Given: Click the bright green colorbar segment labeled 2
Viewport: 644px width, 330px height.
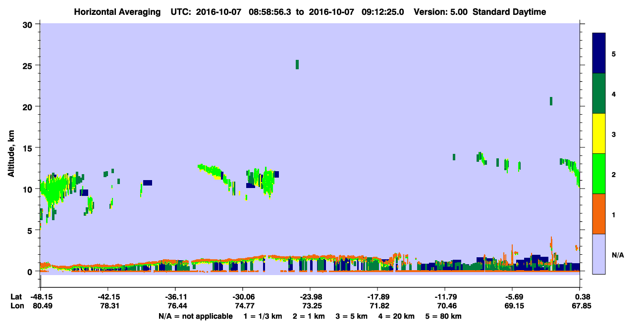Looking at the screenshot, I should click(599, 174).
